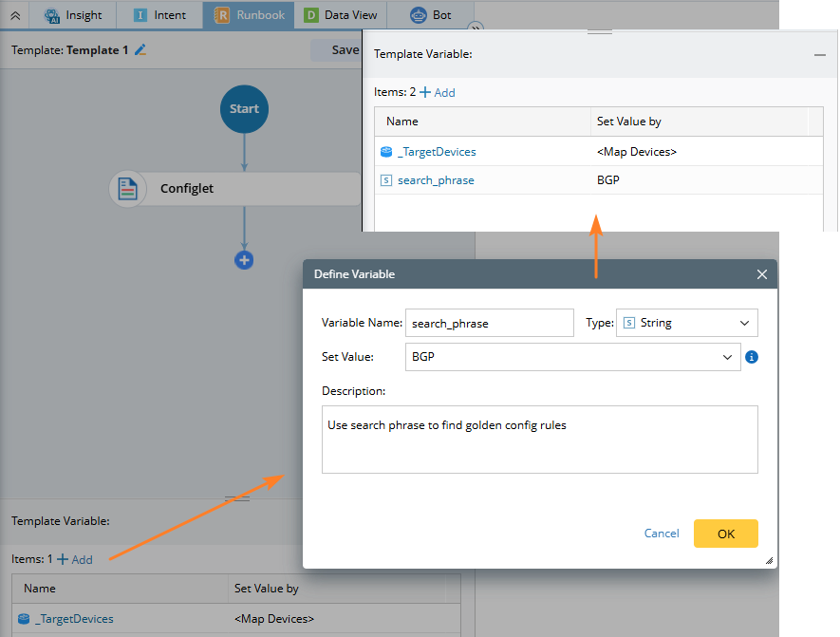
Task: Click the info icon next to Set Value
Action: coord(752,357)
